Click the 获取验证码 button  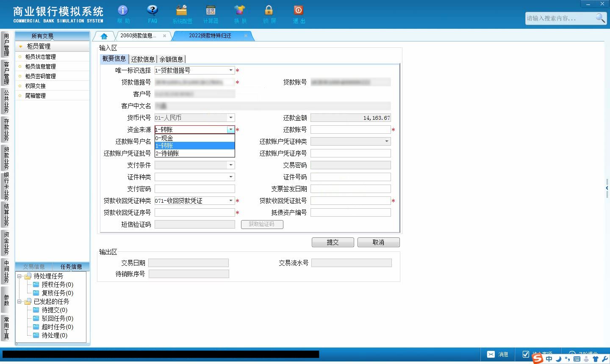(262, 224)
